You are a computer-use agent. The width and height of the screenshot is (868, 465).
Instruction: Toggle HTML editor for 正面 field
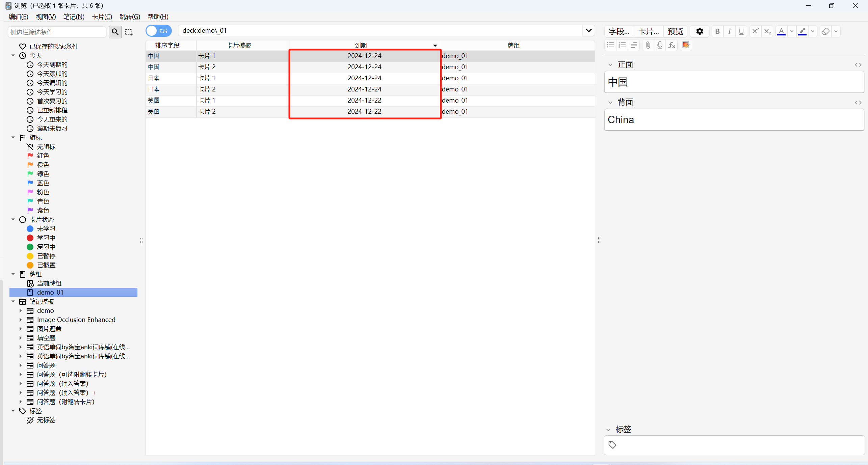[x=858, y=65]
